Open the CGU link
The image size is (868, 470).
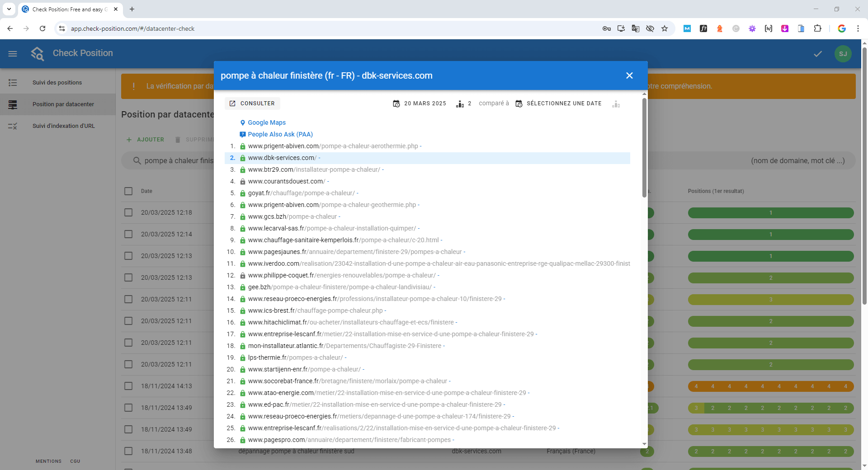(x=75, y=461)
